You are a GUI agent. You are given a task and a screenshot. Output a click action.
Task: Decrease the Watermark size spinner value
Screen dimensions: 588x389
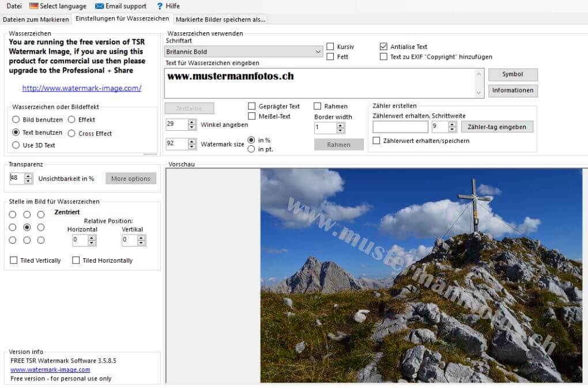[x=193, y=147]
